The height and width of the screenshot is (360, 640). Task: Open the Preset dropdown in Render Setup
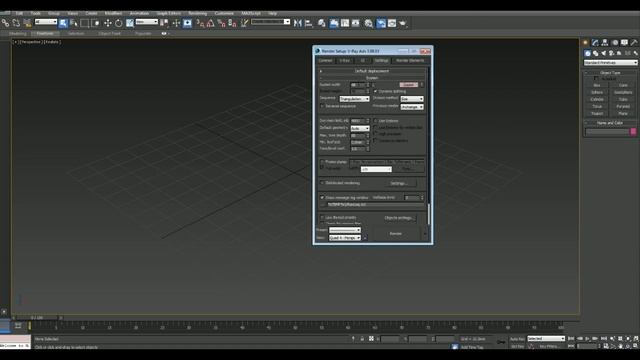(345, 230)
